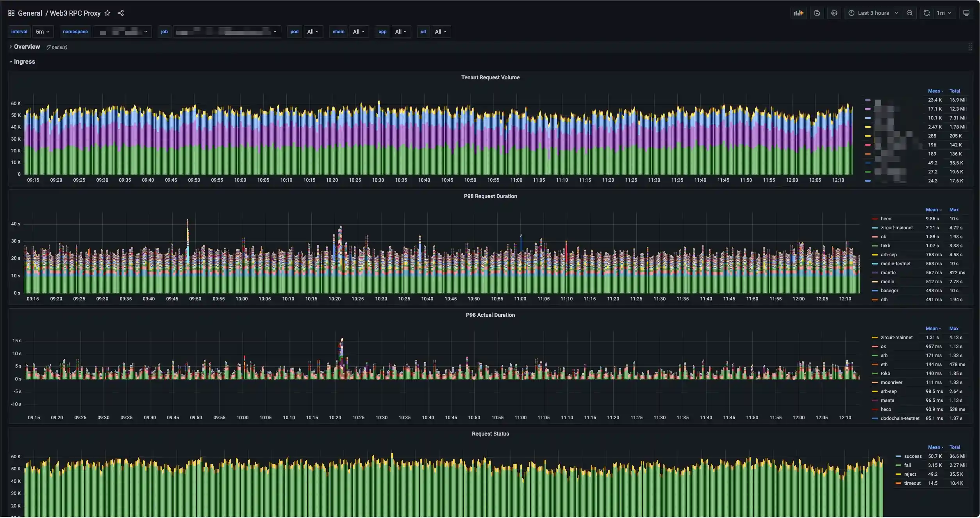Click the add panel icon
This screenshot has height=518, width=980.
(x=798, y=13)
